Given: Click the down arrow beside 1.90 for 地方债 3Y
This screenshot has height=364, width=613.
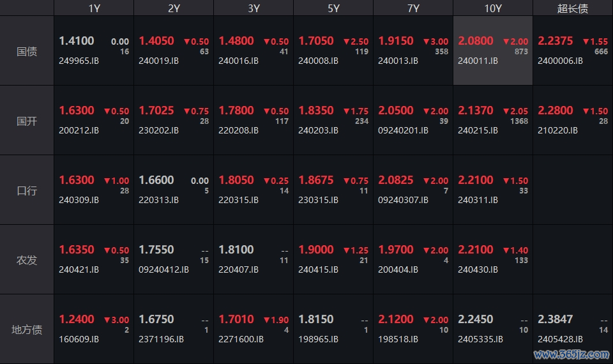Looking at the screenshot, I should pyautogui.click(x=267, y=320).
